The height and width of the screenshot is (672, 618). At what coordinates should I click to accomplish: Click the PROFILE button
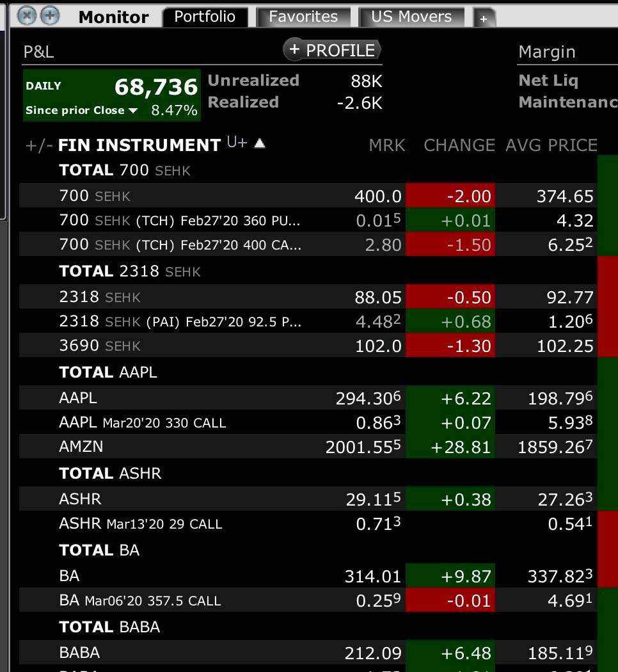[332, 50]
